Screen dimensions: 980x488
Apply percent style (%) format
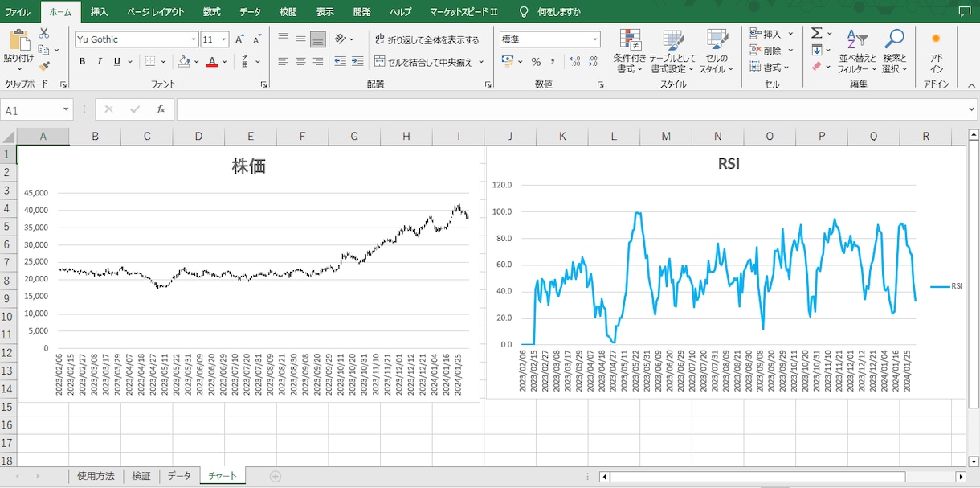click(536, 62)
